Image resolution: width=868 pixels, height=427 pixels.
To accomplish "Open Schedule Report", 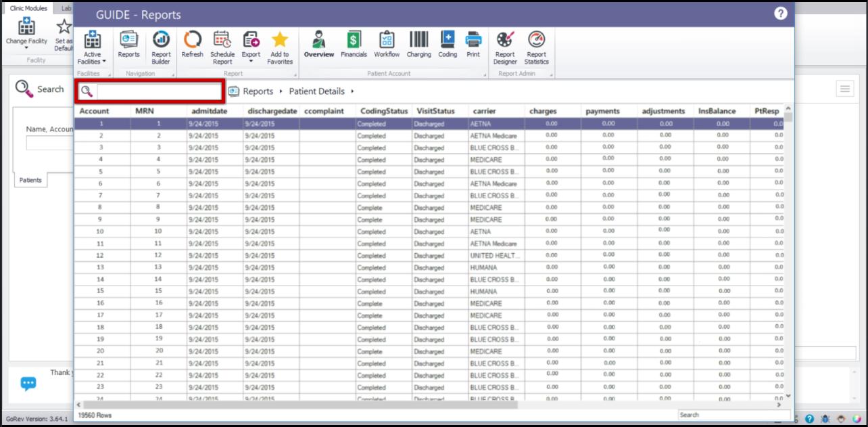I will click(x=222, y=47).
